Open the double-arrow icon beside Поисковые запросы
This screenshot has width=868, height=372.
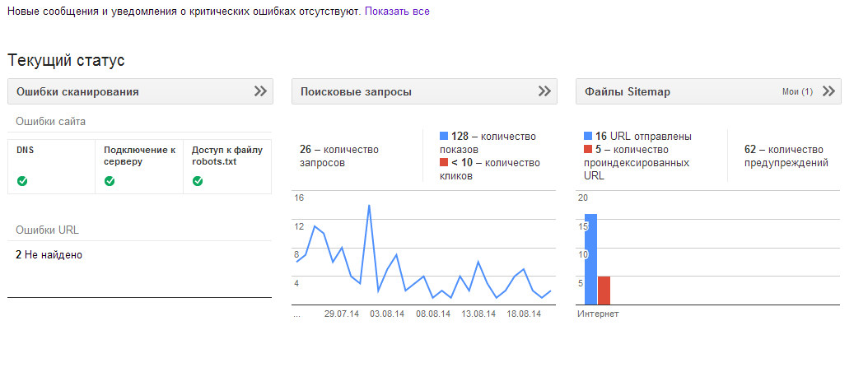coord(544,91)
